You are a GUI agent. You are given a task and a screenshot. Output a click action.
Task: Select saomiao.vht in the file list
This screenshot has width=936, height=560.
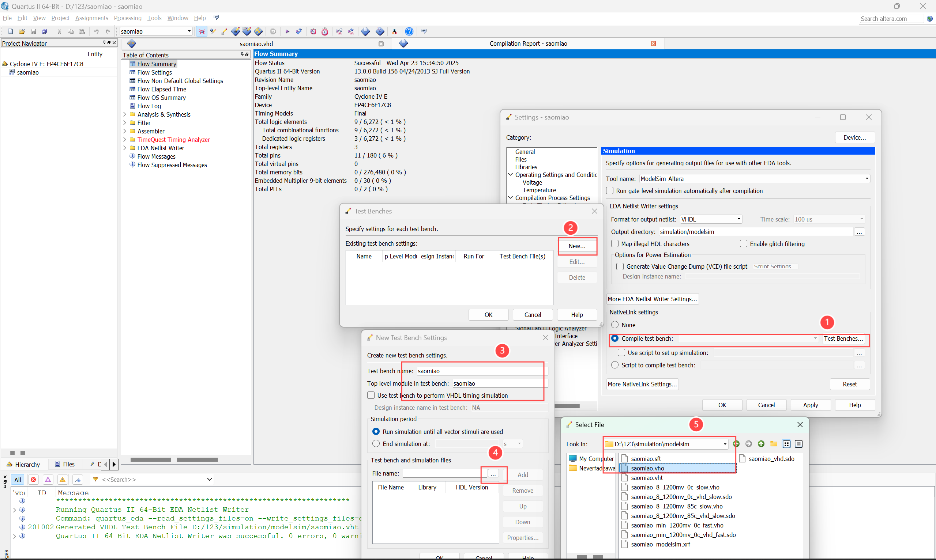click(647, 477)
